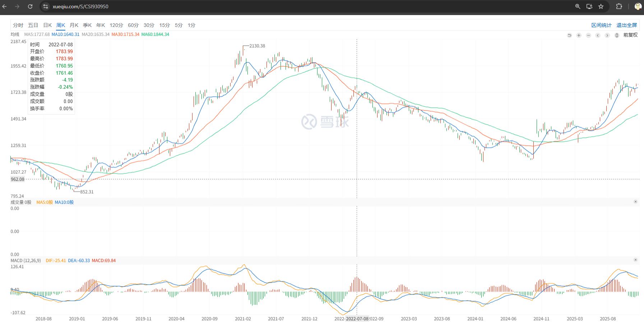Switch to the 分时 intraday tab

pos(18,25)
